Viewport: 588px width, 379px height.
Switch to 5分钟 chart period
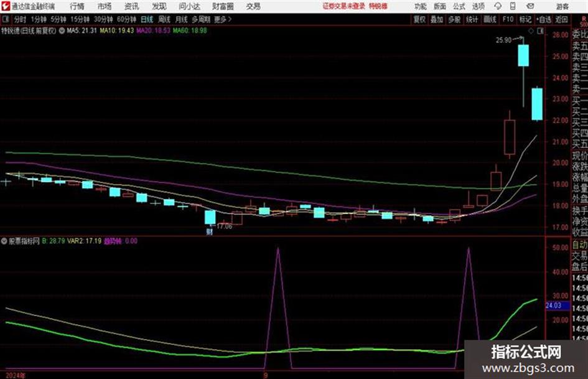point(58,19)
